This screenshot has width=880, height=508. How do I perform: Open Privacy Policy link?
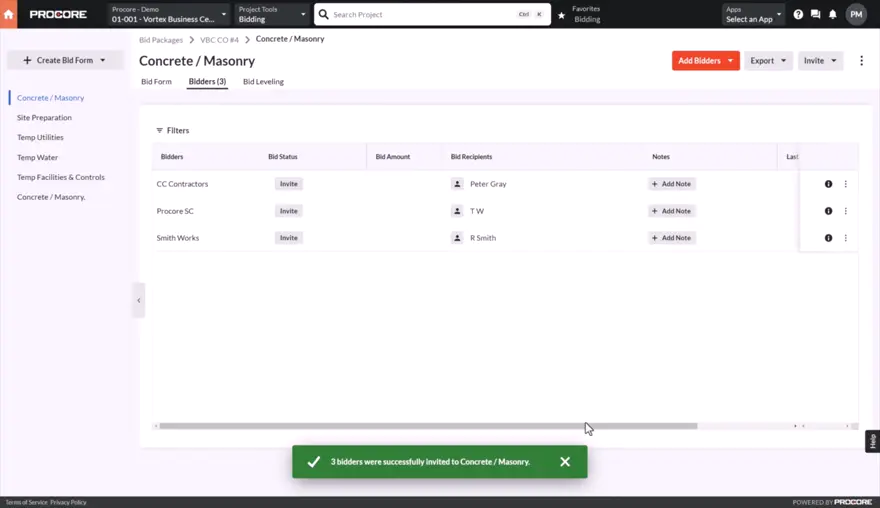coord(68,502)
